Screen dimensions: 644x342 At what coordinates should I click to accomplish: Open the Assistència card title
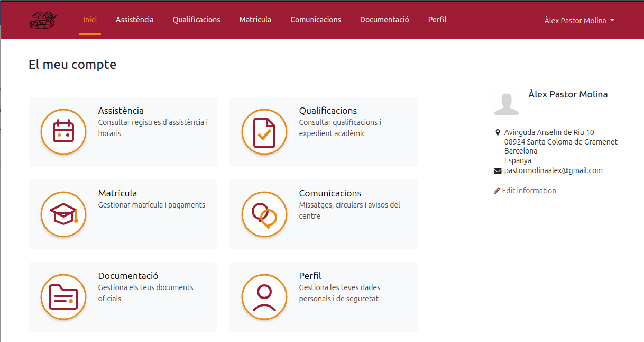click(x=121, y=111)
